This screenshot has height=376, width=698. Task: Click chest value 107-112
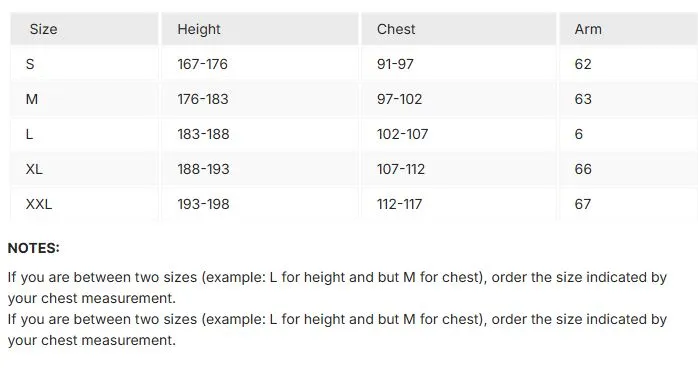(x=401, y=169)
